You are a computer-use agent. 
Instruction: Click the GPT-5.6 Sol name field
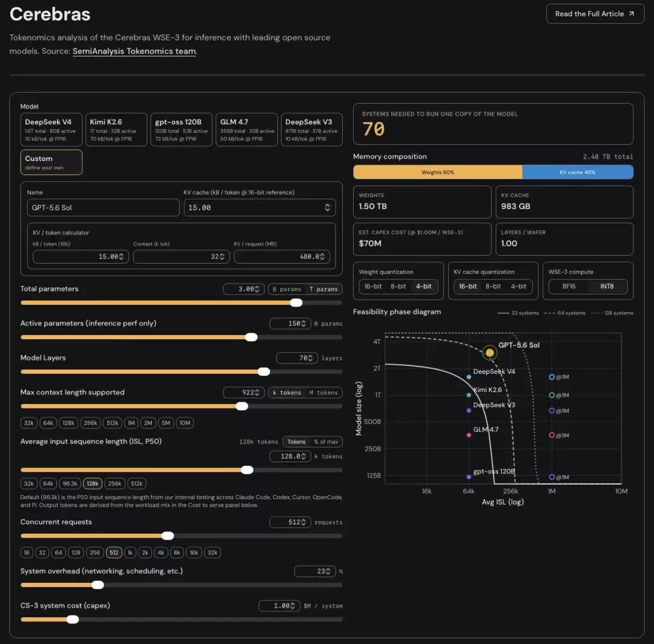(103, 207)
